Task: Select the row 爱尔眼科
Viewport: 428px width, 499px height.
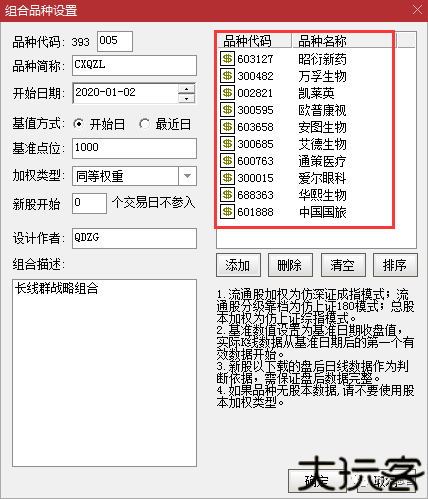Action: tap(322, 178)
